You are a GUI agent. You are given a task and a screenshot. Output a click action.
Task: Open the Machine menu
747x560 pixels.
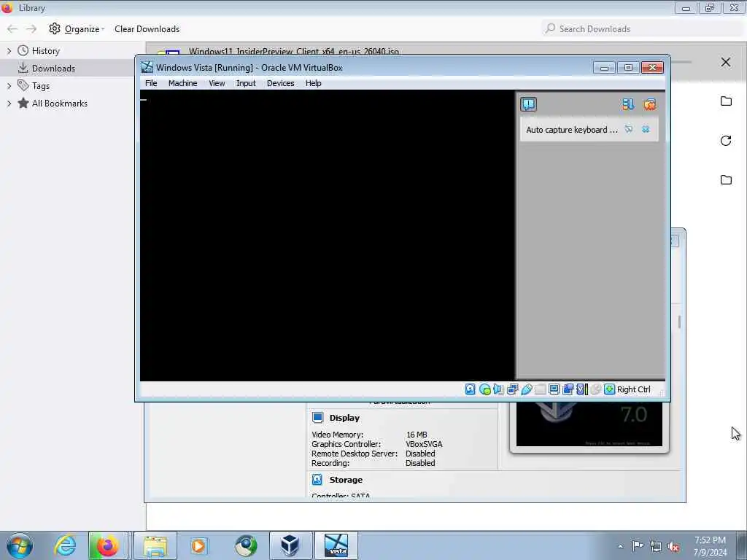point(182,83)
